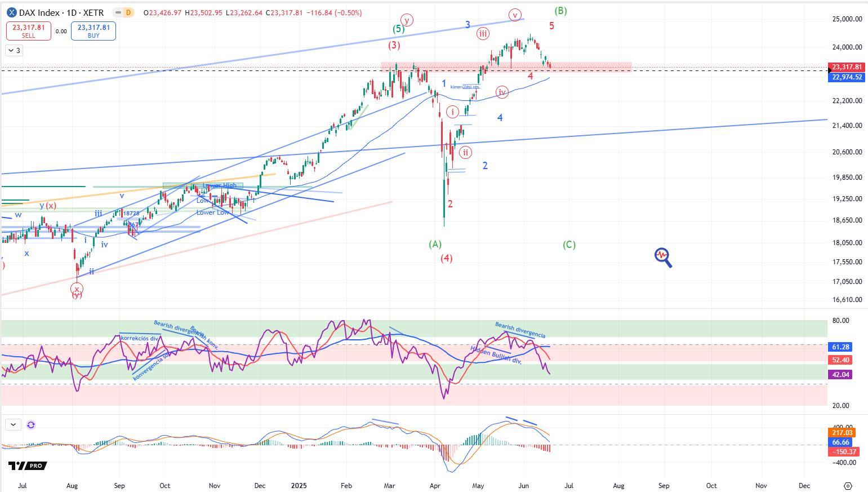
Task: Click the blue 61.28 oscillator value label
Action: tap(840, 347)
